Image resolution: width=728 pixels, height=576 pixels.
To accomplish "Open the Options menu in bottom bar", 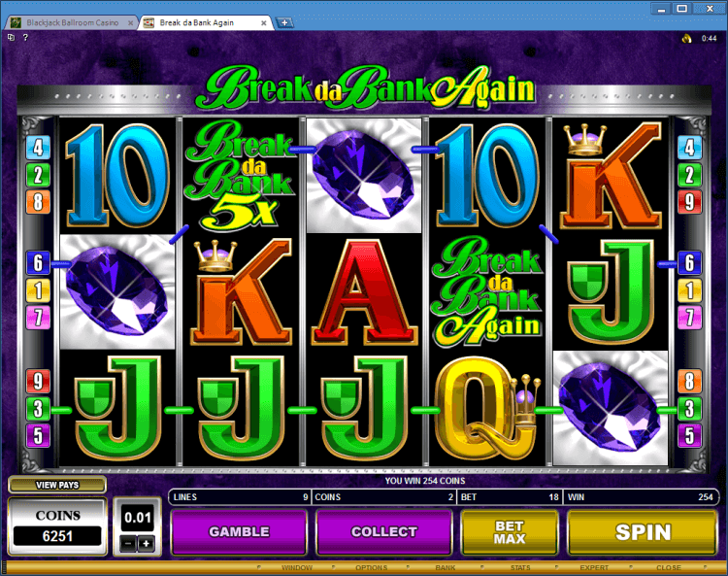I will (371, 567).
